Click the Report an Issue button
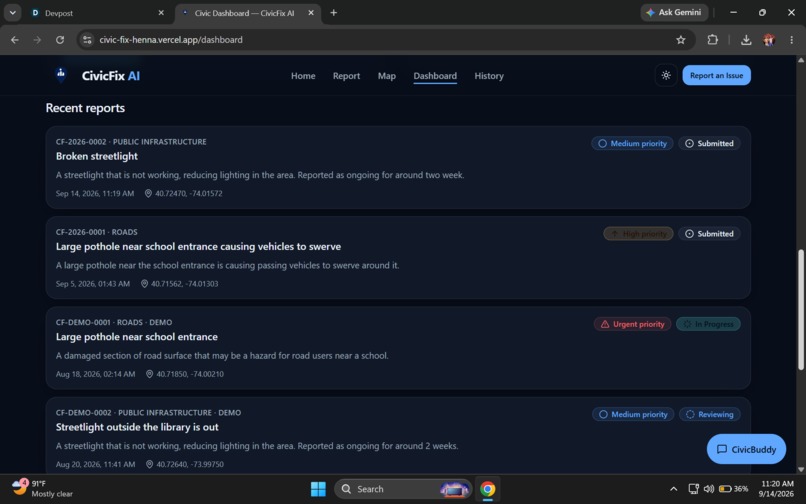The image size is (806, 504). (716, 76)
